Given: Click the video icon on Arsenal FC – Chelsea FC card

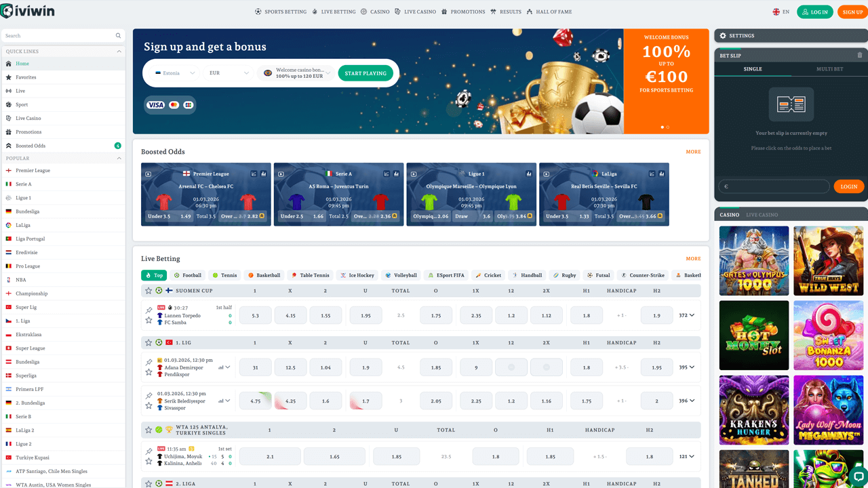Looking at the screenshot, I should (x=149, y=174).
